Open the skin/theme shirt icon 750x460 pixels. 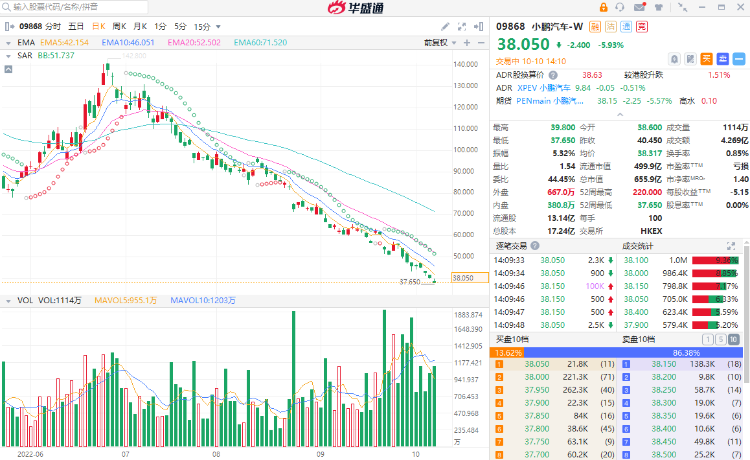(x=659, y=7)
